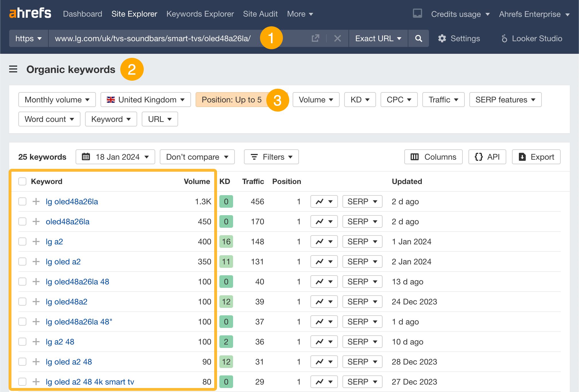Open Site Explorer tool
579x392 pixels.
tap(134, 13)
